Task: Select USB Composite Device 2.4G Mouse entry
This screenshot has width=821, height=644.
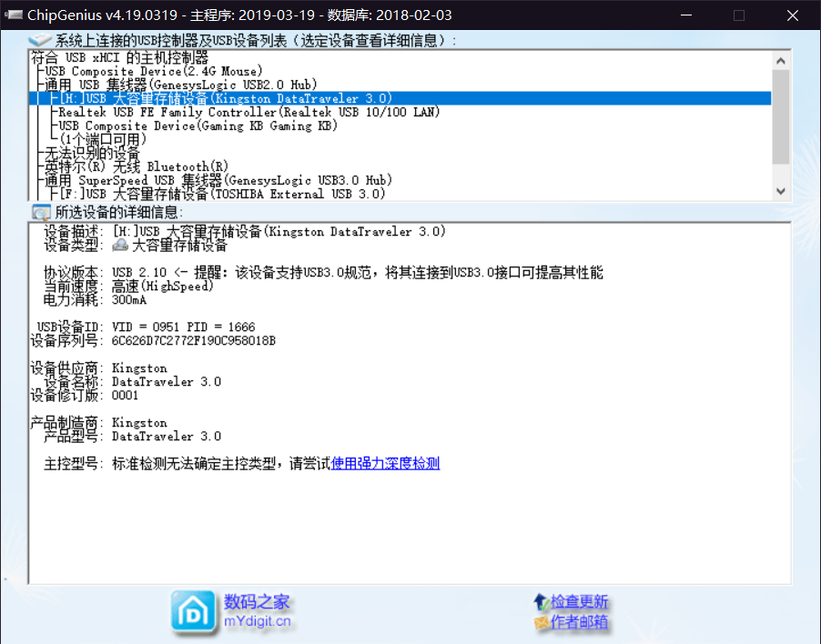Action: [154, 71]
